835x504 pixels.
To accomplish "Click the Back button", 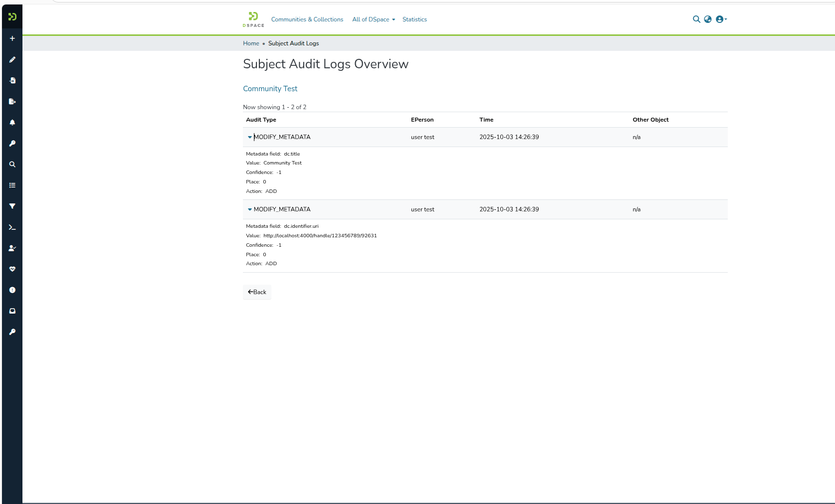I will [257, 292].
